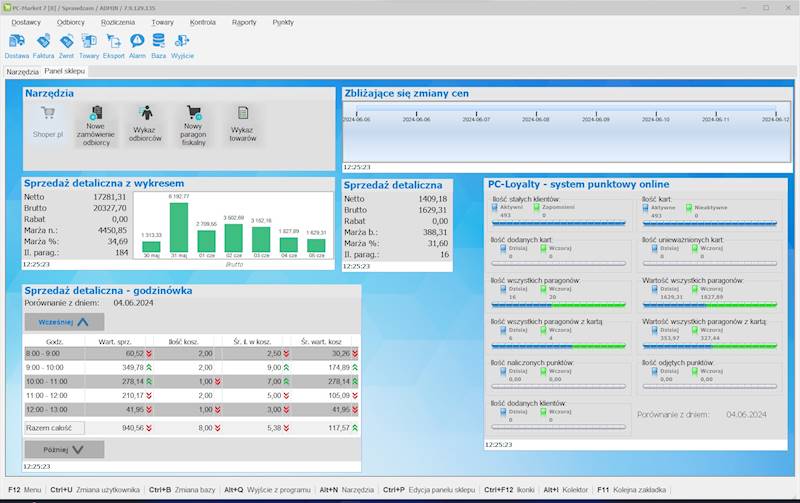This screenshot has height=503, width=800.
Task: Open Nowy paragon fiskalny tool
Action: (x=194, y=127)
